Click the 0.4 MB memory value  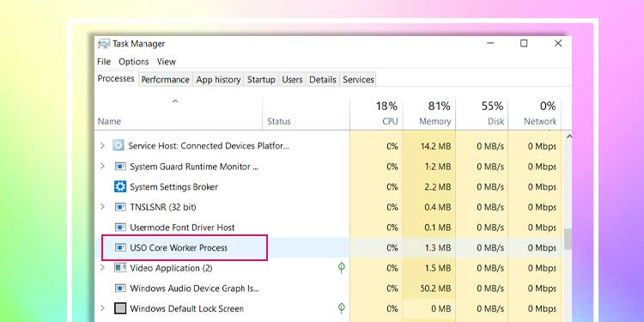coord(438,207)
